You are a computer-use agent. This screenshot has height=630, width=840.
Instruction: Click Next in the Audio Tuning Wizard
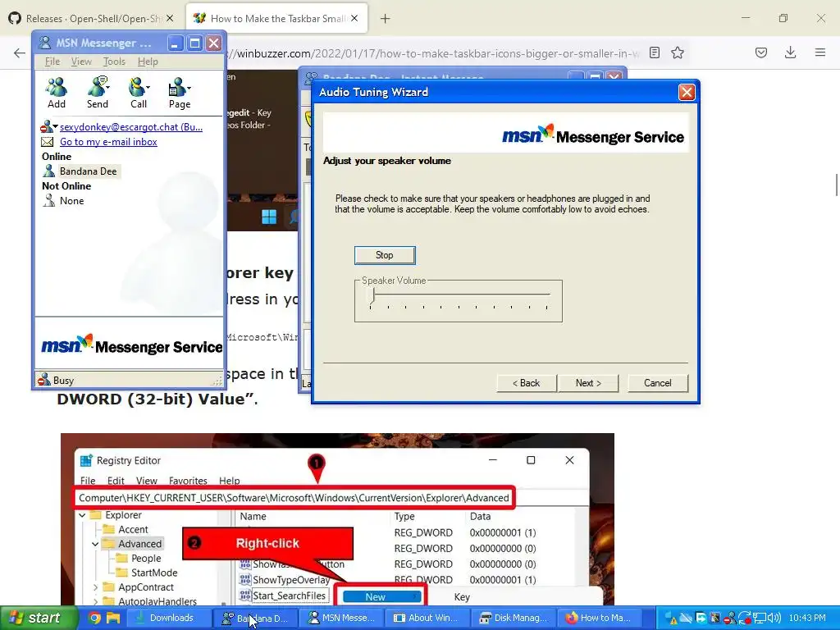pos(588,383)
